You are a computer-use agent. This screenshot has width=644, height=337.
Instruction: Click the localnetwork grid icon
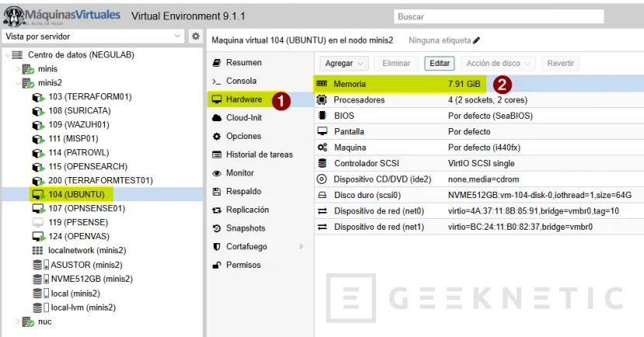point(37,250)
